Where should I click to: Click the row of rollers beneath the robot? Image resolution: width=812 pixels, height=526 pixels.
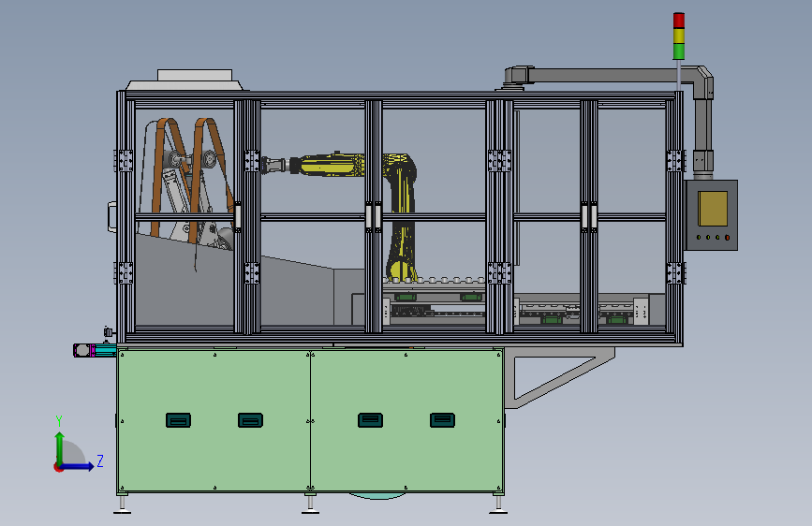[433, 280]
